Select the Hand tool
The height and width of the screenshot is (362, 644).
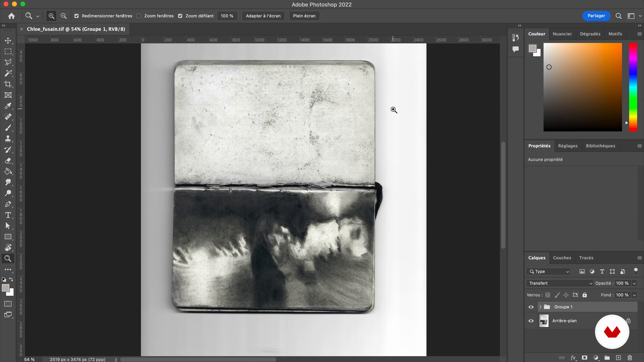click(8, 248)
